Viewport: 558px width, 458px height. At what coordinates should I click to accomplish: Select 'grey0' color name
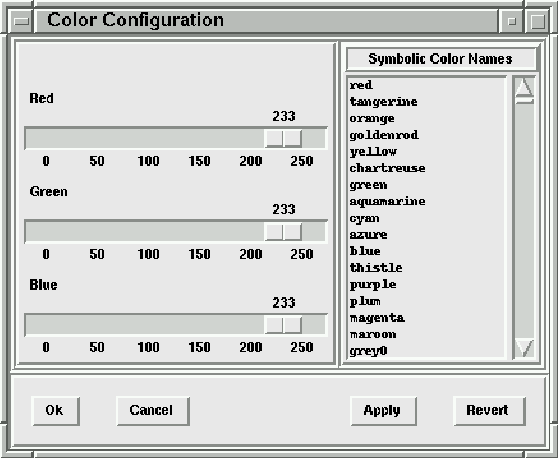pyautogui.click(x=426, y=351)
